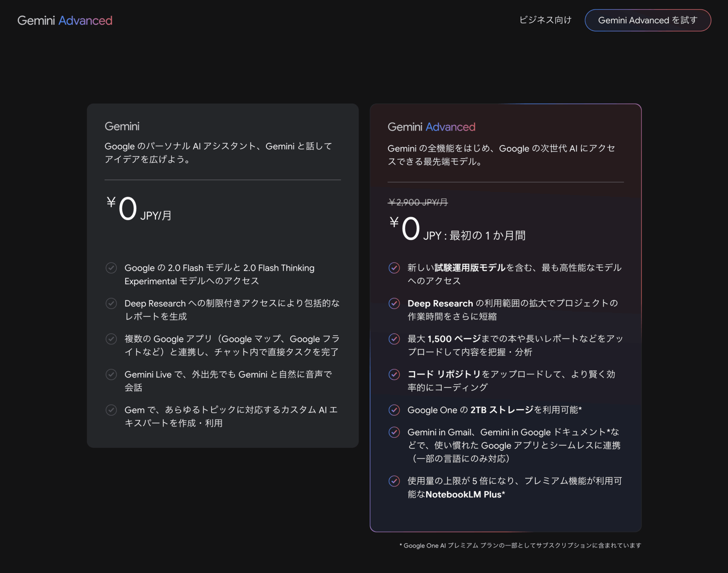
Task: Click the Google One AI プレミアム footnote text
Action: coord(520,545)
